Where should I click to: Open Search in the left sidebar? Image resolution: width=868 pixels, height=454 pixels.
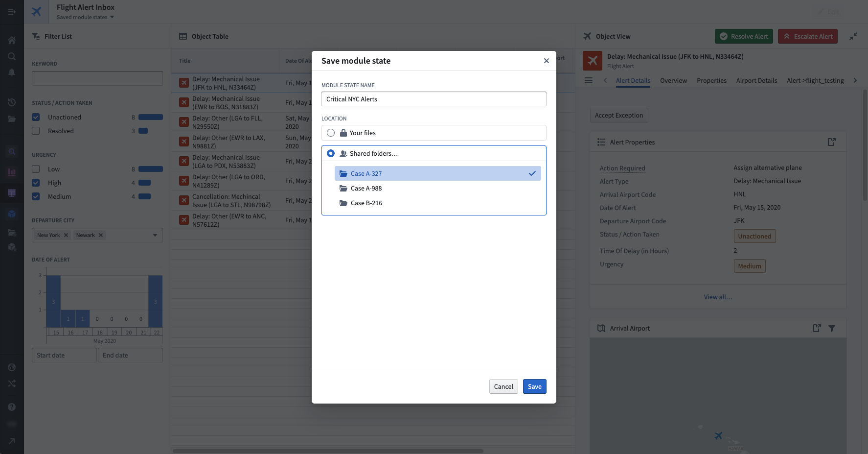(12, 56)
